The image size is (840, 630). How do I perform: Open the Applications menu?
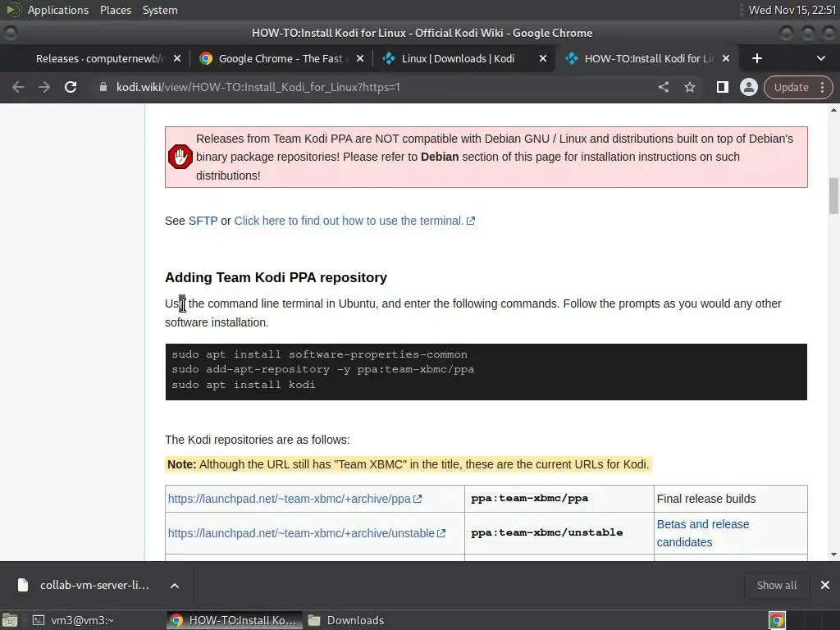pyautogui.click(x=58, y=10)
